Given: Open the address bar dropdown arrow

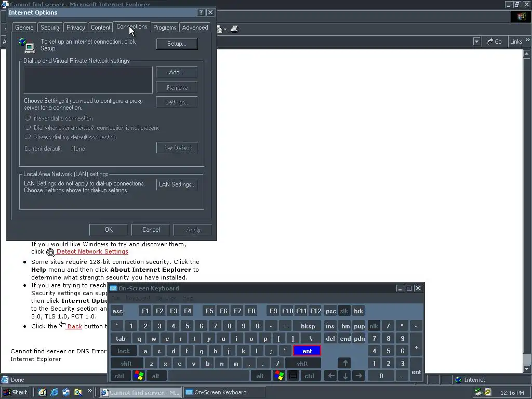Looking at the screenshot, I should coord(476,42).
